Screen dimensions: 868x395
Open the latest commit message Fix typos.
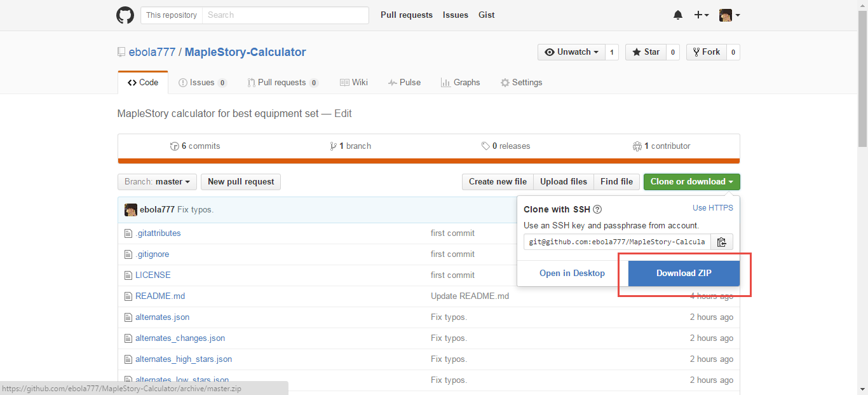click(195, 210)
